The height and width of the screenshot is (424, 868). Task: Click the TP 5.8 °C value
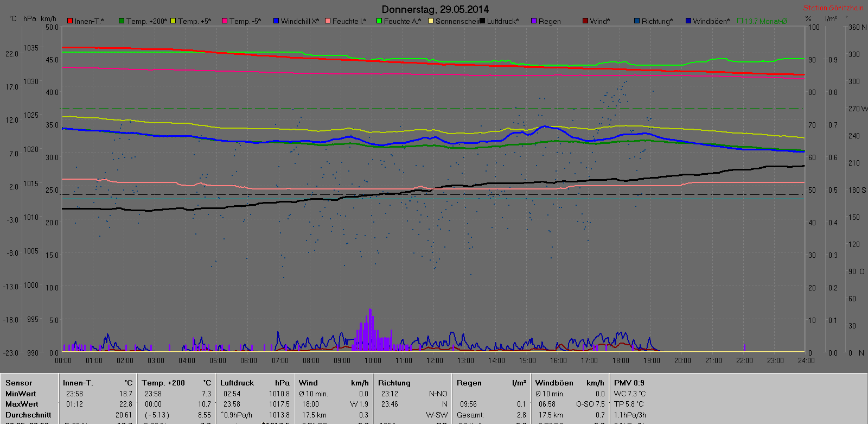(x=629, y=404)
